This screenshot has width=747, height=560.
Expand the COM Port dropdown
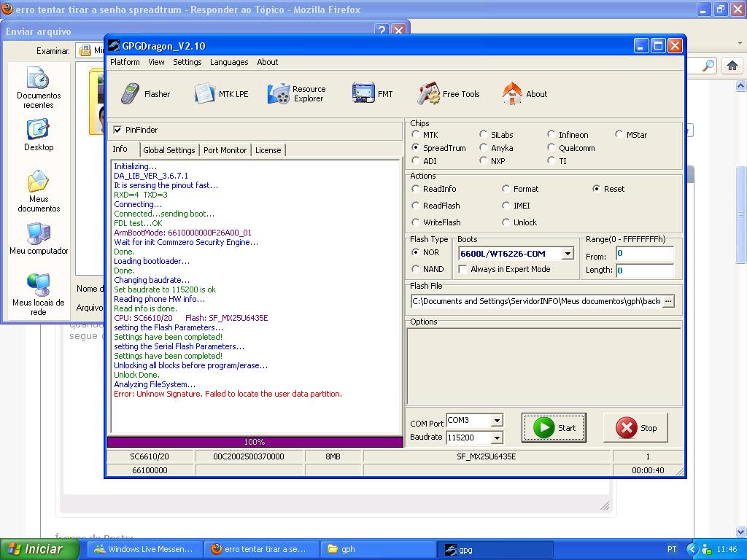(x=497, y=420)
